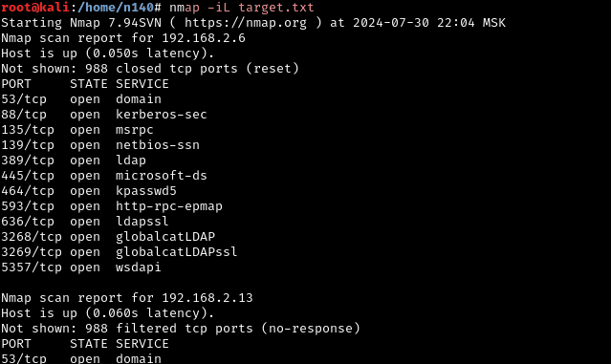611x364 pixels.
Task: Click the root@kali prompt text
Action: point(35,8)
